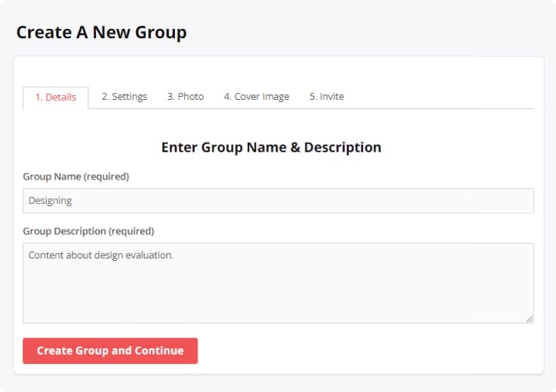Click the Group Description (required) label
The height and width of the screenshot is (392, 556).
pos(88,231)
